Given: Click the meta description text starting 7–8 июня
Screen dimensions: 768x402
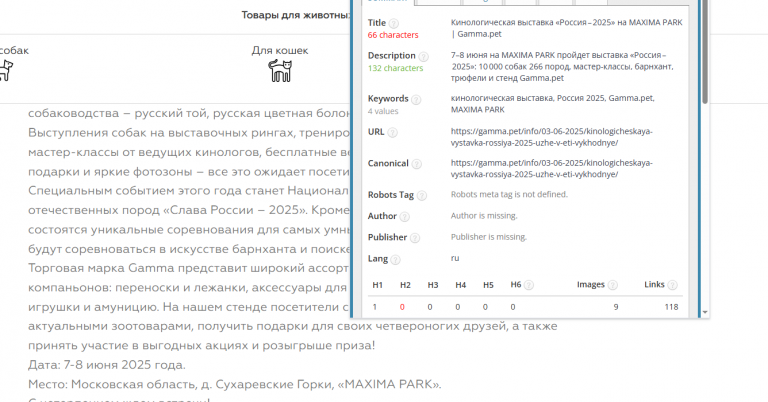Looking at the screenshot, I should tap(562, 67).
